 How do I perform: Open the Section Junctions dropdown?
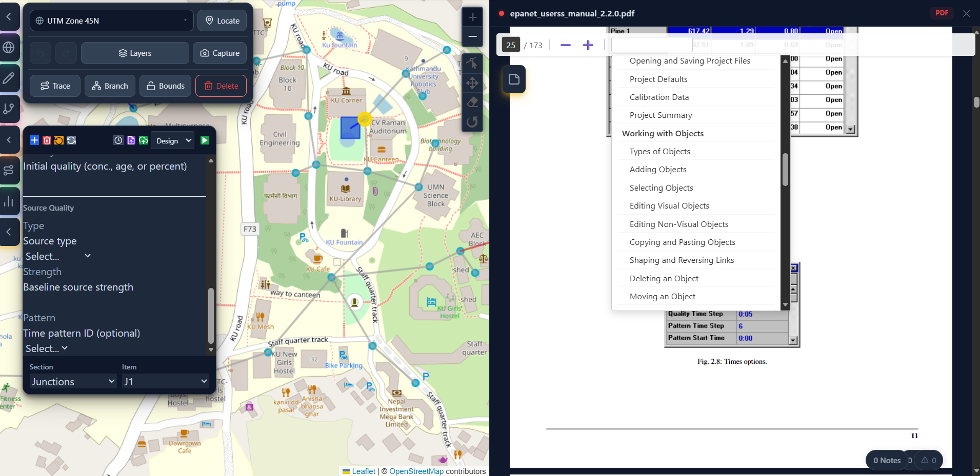pos(73,382)
